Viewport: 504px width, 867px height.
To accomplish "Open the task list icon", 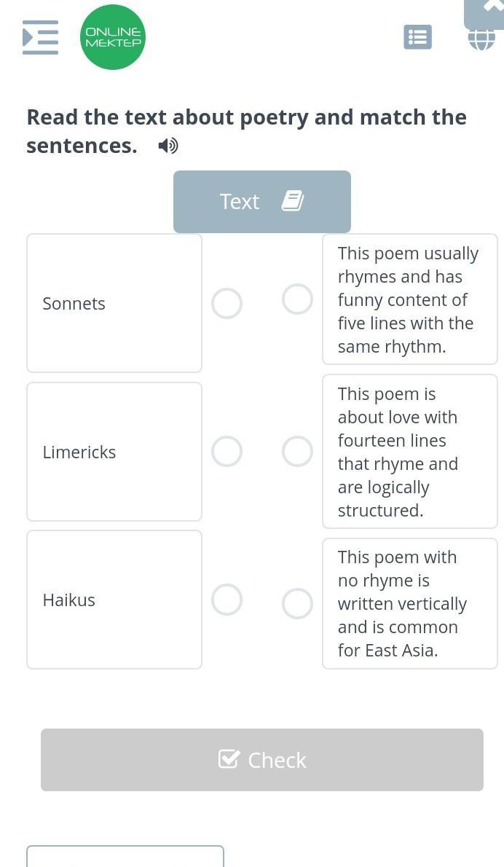I will (x=418, y=37).
